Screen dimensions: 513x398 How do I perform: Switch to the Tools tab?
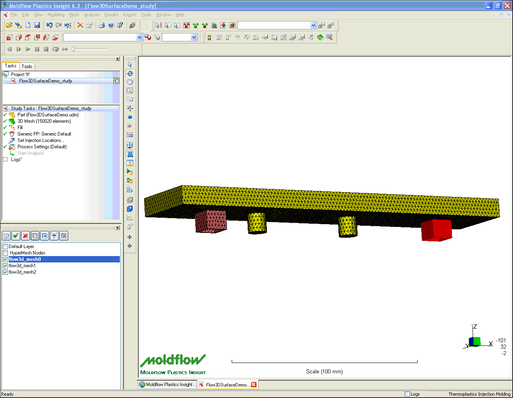tap(27, 66)
